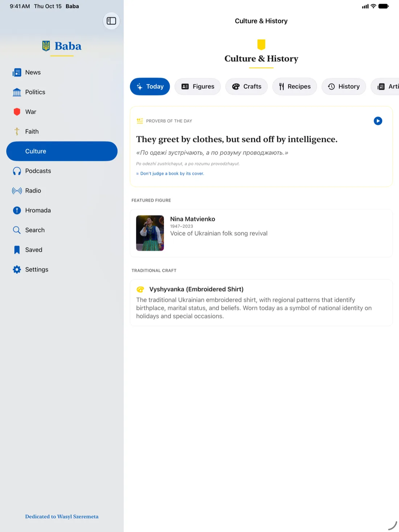Image resolution: width=399 pixels, height=532 pixels.
Task: Open the Vyshyvanka (Embroidered Shirt) title
Action: point(196,289)
